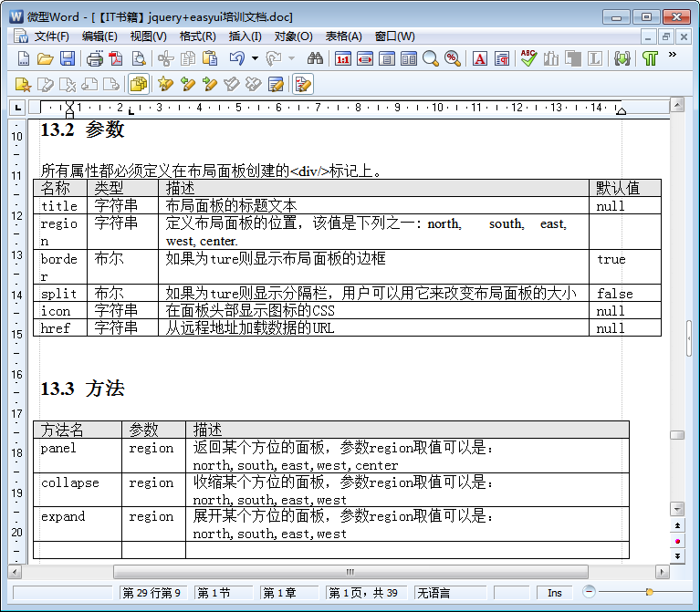Open the 格式(R) menu

[197, 36]
